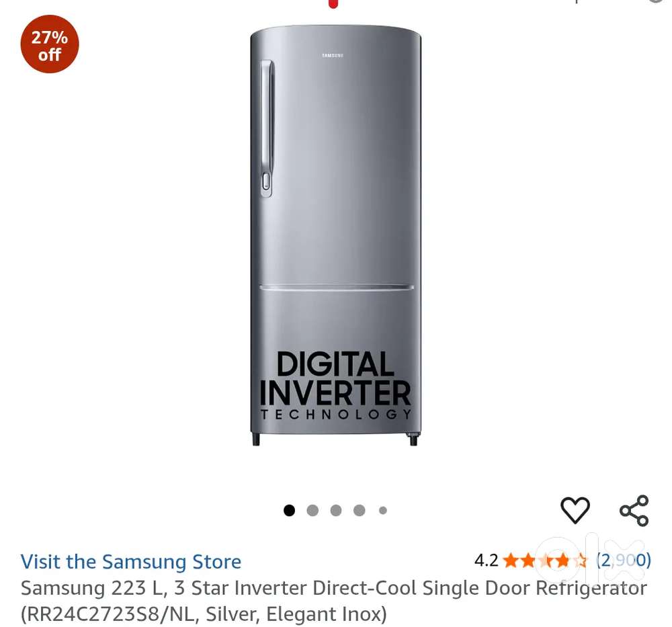Click the cut-off icon in the top-right corner
Screen dimensions: 672x627
coord(658,1)
